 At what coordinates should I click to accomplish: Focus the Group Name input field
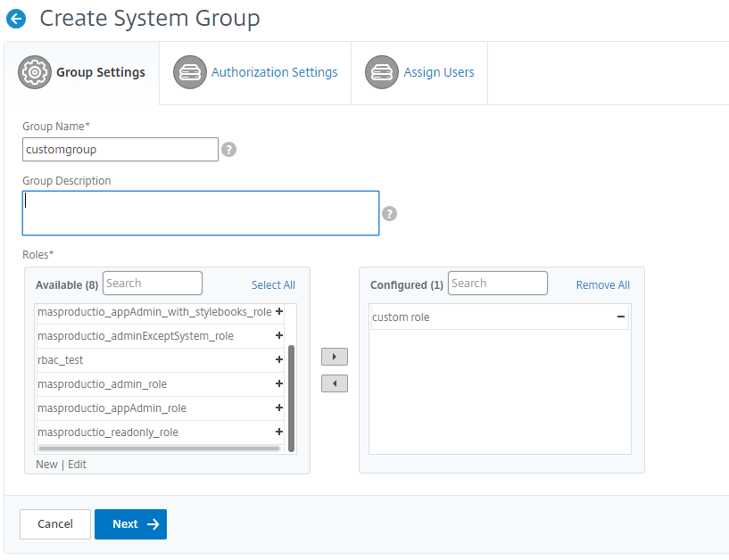[x=120, y=150]
